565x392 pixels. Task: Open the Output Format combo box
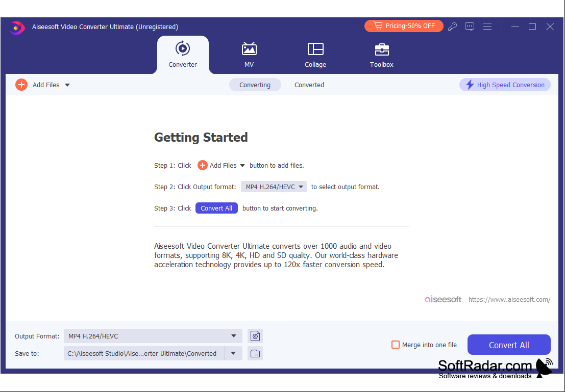[153, 336]
